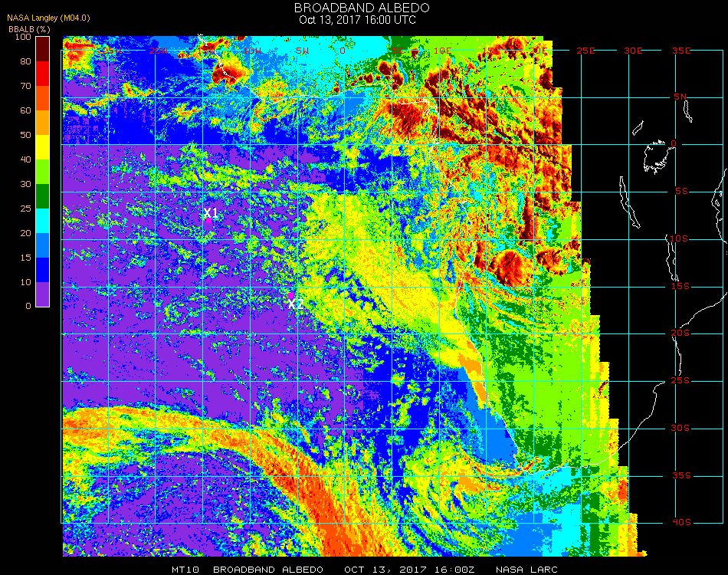Click the '5W' longitude label
This screenshot has height=575, width=728.
(302, 51)
